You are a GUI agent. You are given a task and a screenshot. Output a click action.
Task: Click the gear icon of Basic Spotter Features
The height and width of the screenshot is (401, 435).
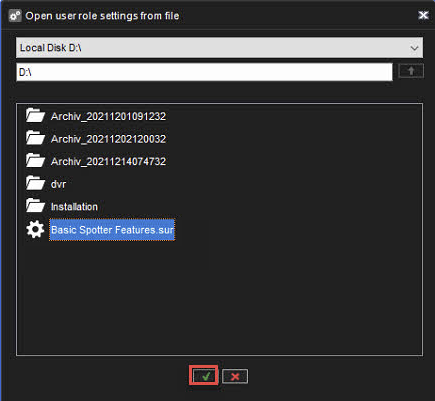(35, 229)
